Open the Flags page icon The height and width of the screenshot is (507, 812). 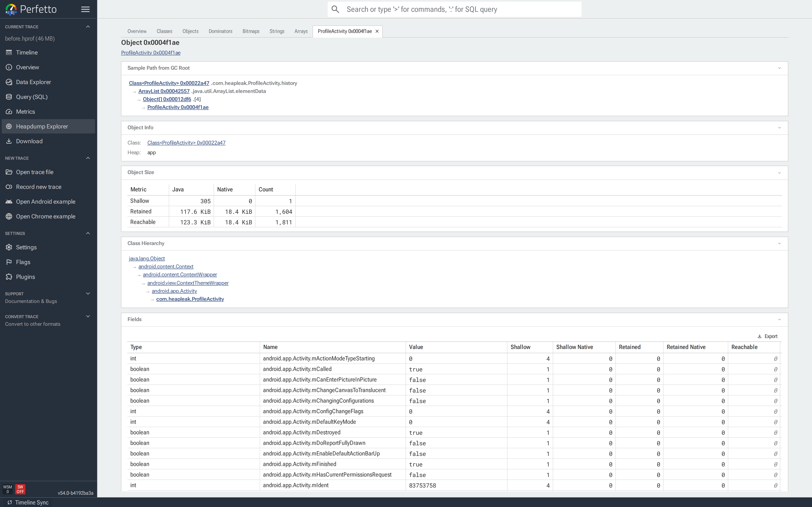(x=9, y=262)
